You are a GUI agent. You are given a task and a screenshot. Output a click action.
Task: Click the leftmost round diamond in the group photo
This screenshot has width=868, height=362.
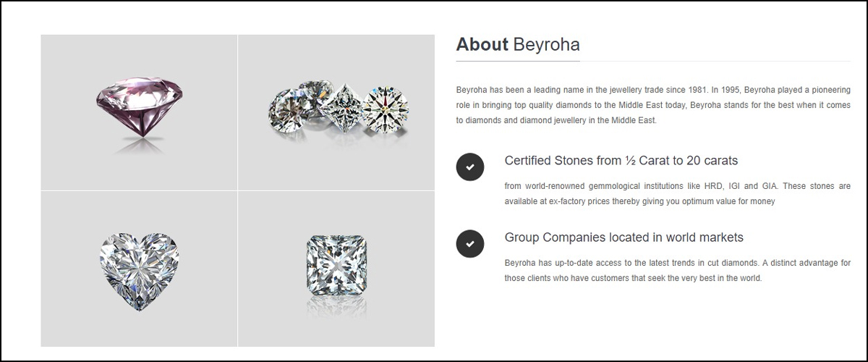tap(284, 109)
